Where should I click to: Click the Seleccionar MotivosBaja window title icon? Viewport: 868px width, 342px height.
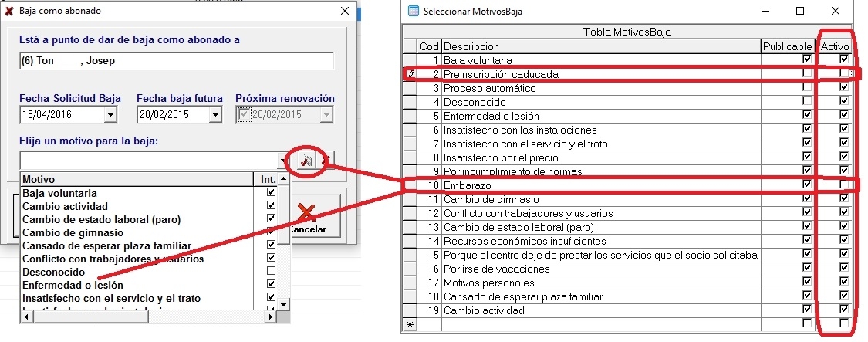(413, 11)
